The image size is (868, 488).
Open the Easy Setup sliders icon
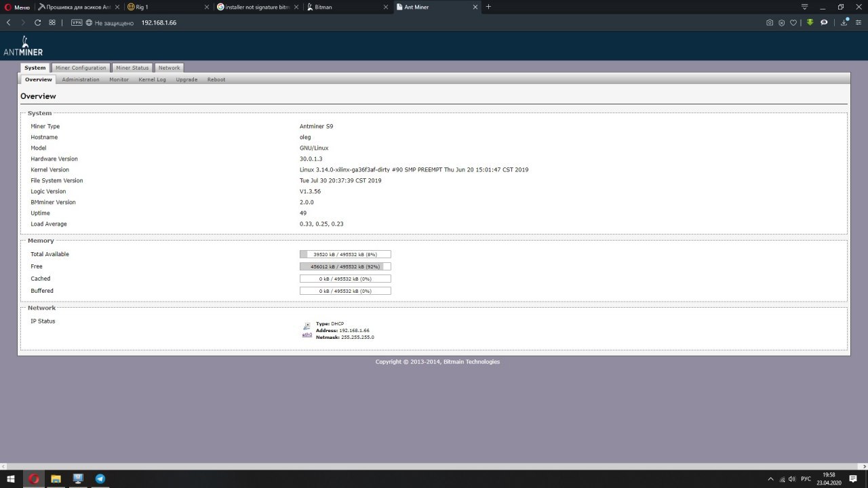point(859,22)
